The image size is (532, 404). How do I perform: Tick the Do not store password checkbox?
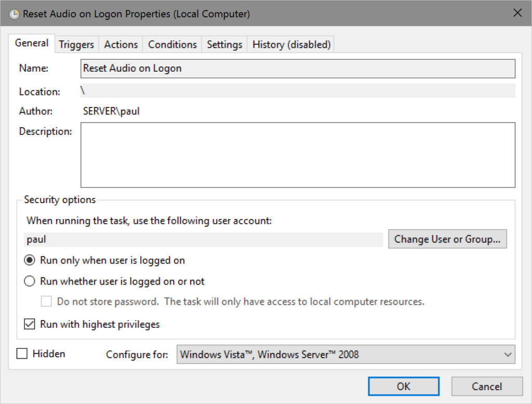[x=47, y=301]
